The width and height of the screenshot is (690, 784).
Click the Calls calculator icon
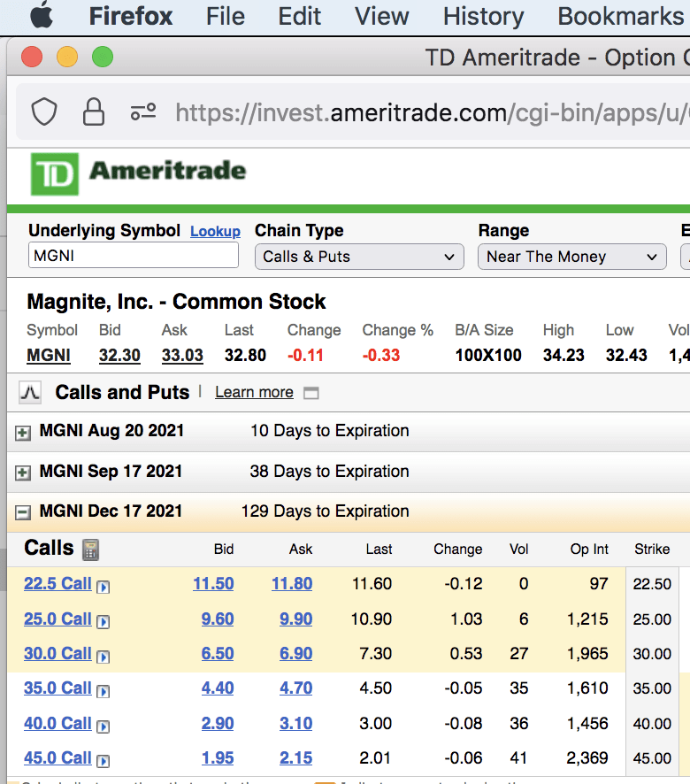click(x=90, y=550)
